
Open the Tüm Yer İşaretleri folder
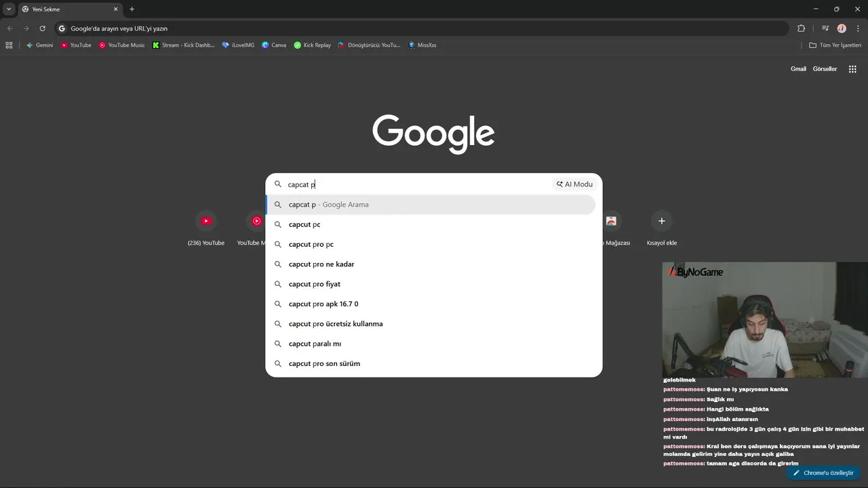click(x=835, y=45)
